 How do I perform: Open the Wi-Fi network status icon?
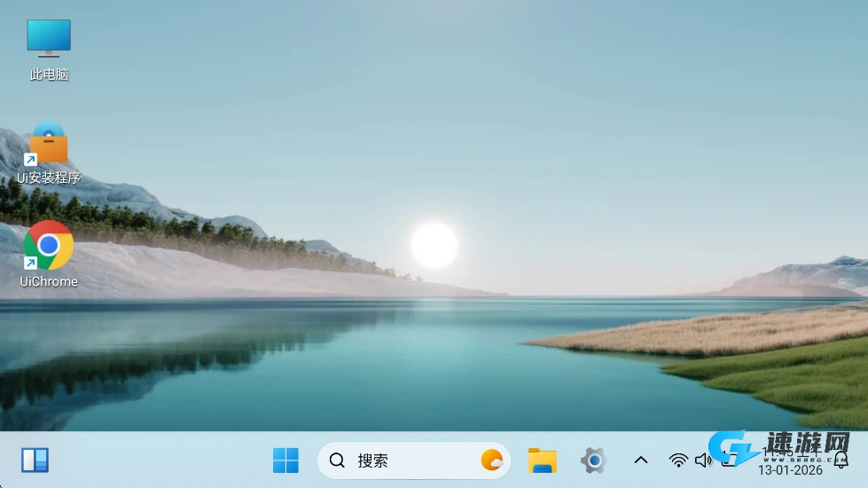coord(678,460)
